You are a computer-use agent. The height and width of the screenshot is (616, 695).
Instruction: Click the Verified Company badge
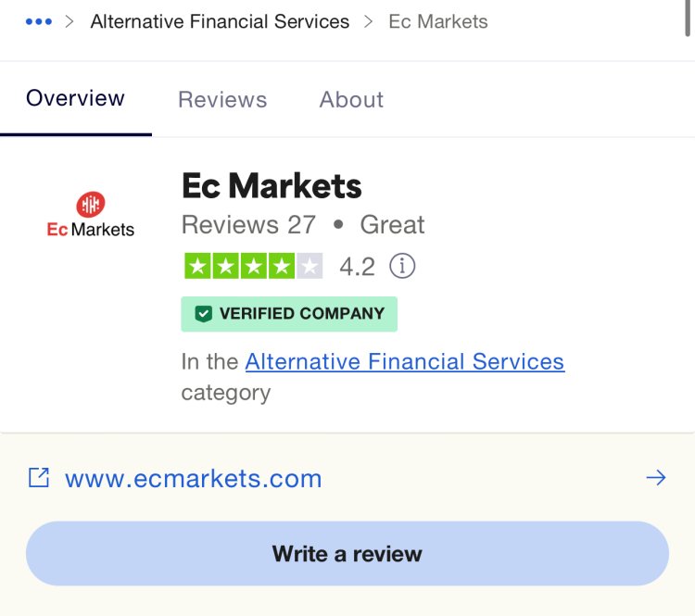(289, 314)
